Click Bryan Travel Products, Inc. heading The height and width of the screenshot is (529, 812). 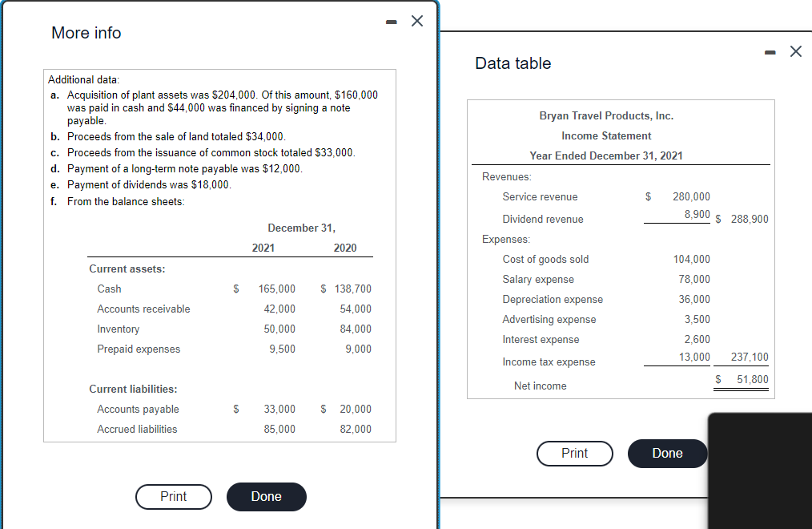(606, 116)
